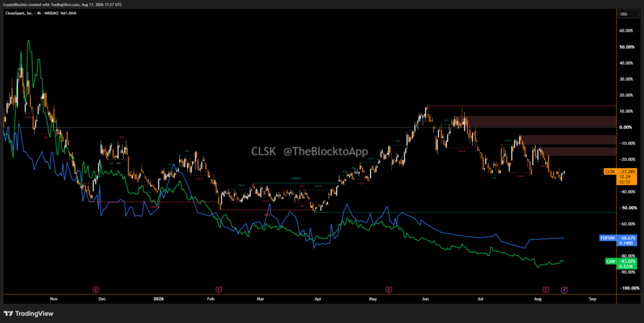
Task: Click the earnings marker between Nov and Dec
Action: (x=96, y=290)
